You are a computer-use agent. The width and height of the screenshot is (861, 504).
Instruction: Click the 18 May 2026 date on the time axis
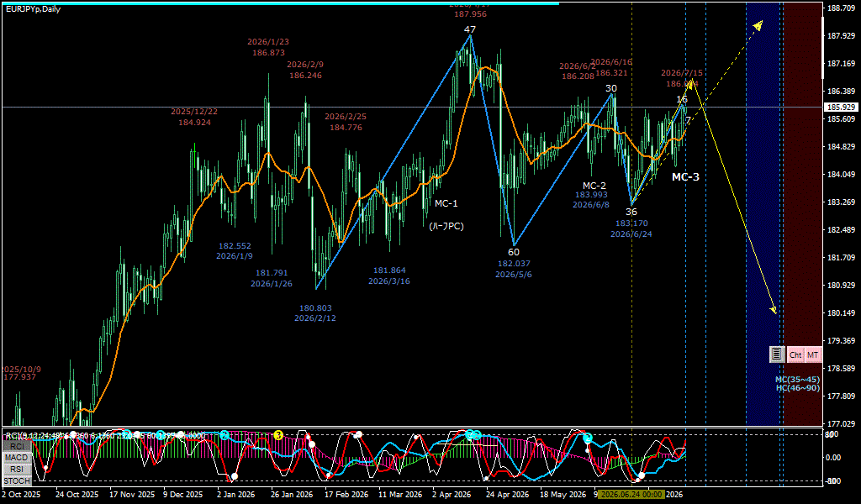[562, 494]
